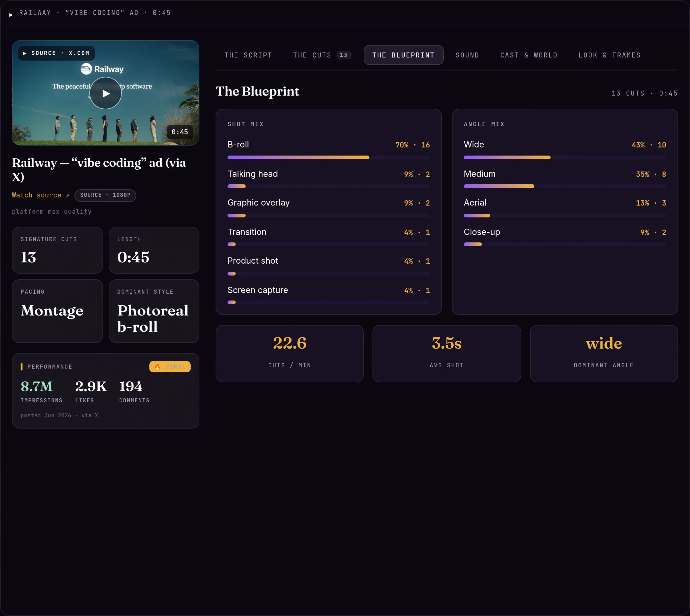
Task: Click the 22.6 cuts per minute card
Action: tap(289, 354)
